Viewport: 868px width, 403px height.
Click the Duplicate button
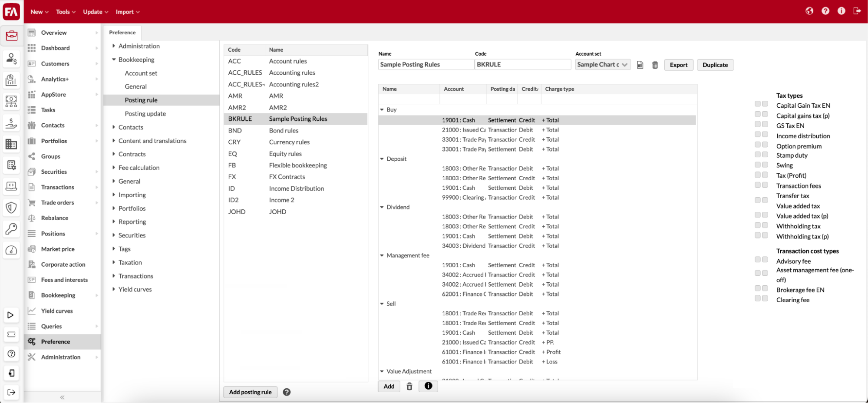(715, 65)
